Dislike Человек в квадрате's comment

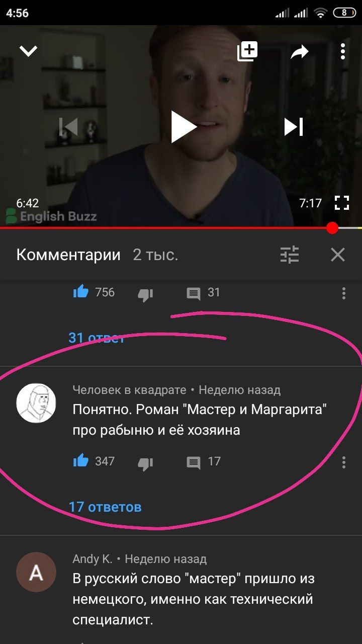click(145, 463)
